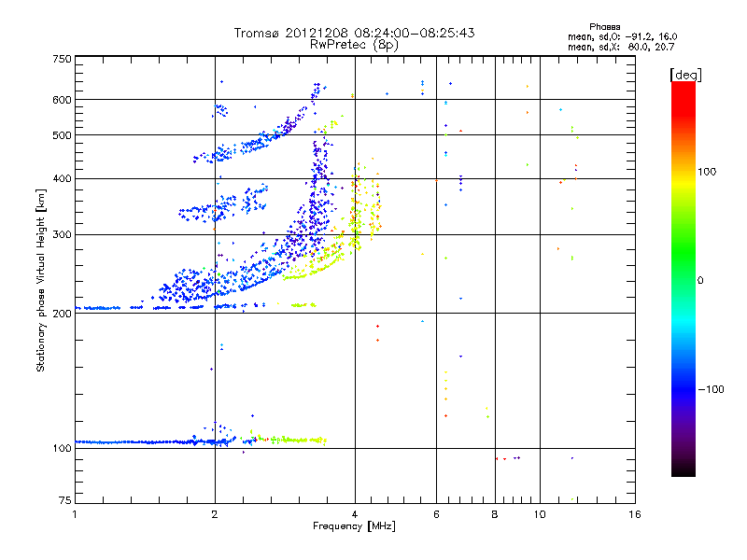Click the colorbar tick label '-100'
This screenshot has height=560, width=747.
711,389
